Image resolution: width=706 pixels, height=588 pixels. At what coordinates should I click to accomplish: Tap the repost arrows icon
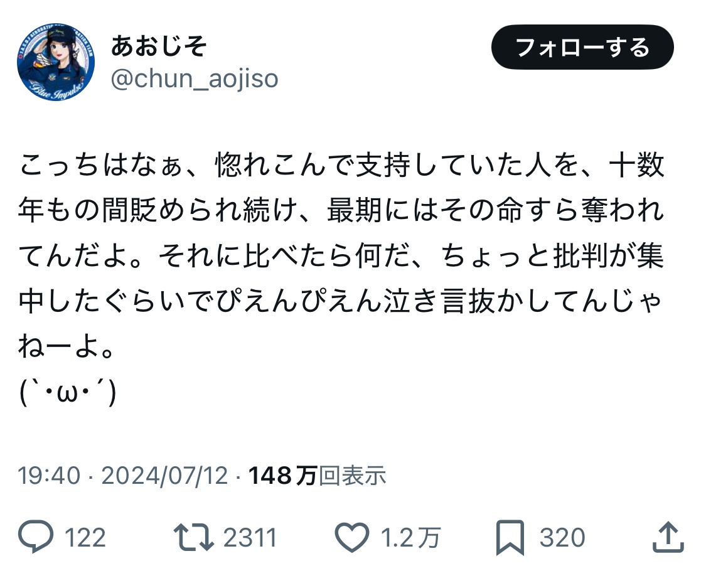(x=194, y=538)
